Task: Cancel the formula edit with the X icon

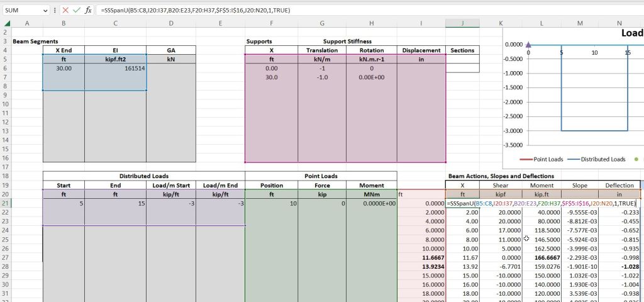Action: click(x=65, y=11)
